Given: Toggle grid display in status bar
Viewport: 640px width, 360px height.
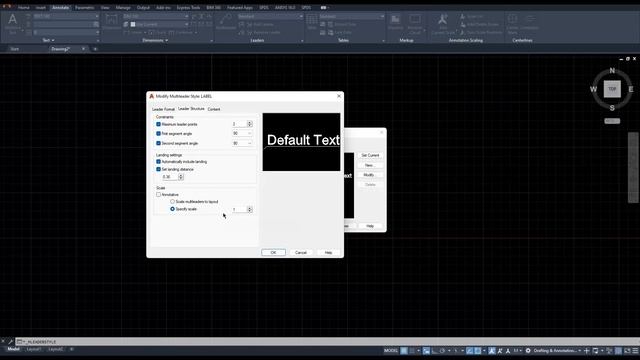Looking at the screenshot, I should pyautogui.click(x=404, y=351).
